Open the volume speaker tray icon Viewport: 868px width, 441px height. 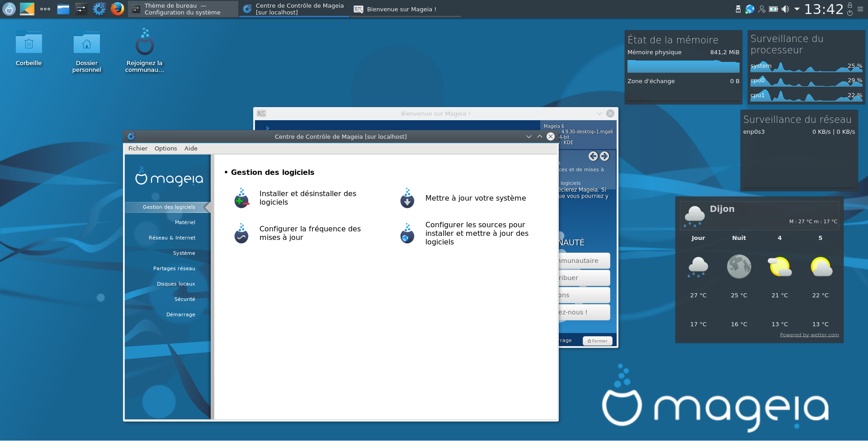click(x=785, y=9)
